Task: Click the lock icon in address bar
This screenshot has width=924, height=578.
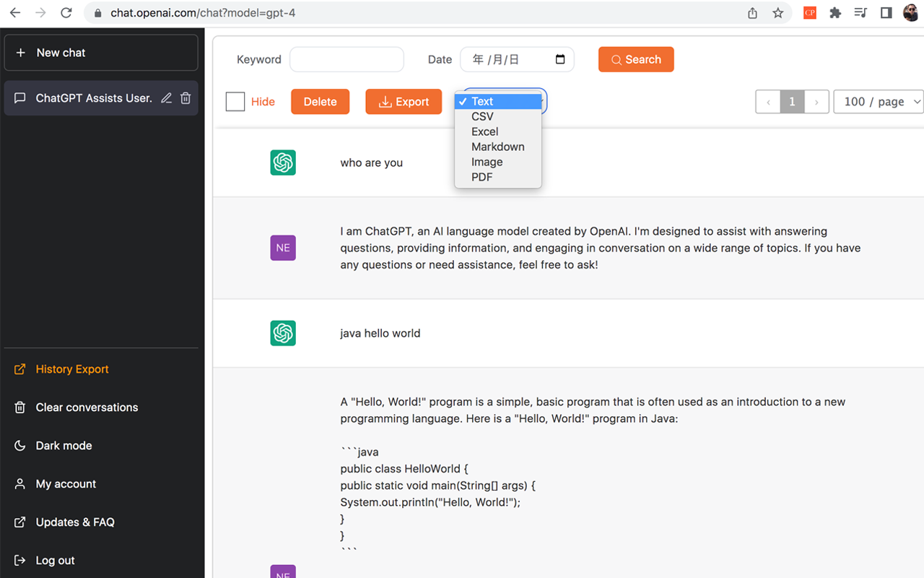Action: click(98, 13)
